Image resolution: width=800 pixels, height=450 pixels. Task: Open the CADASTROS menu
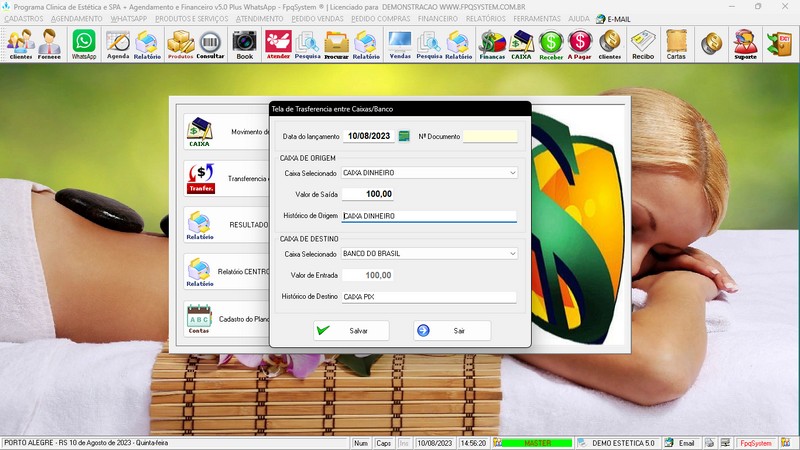(24, 19)
